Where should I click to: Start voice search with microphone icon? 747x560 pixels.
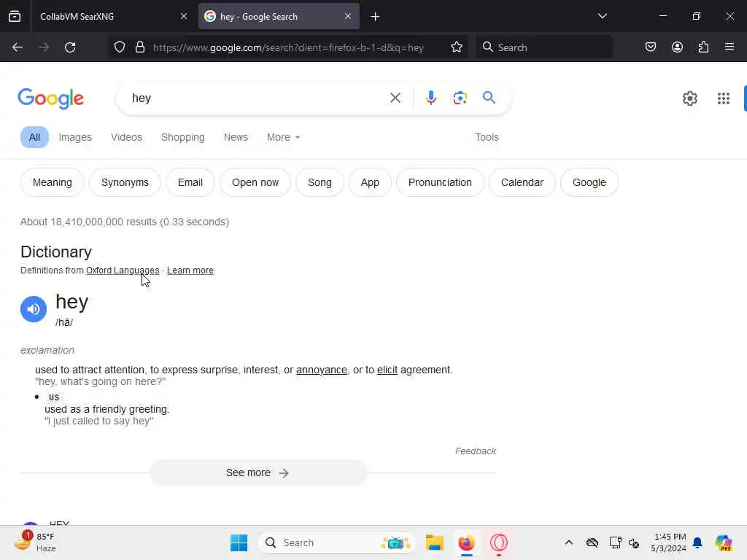430,98
